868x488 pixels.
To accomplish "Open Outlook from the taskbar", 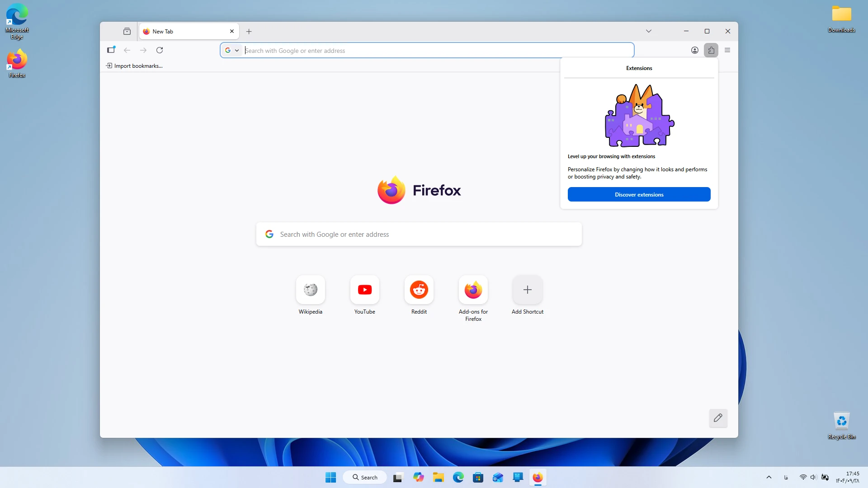I will [x=498, y=477].
